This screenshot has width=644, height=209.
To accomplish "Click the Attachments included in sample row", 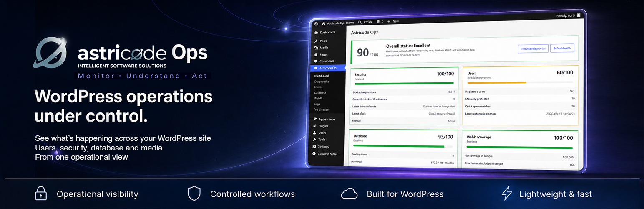I will point(519,165).
